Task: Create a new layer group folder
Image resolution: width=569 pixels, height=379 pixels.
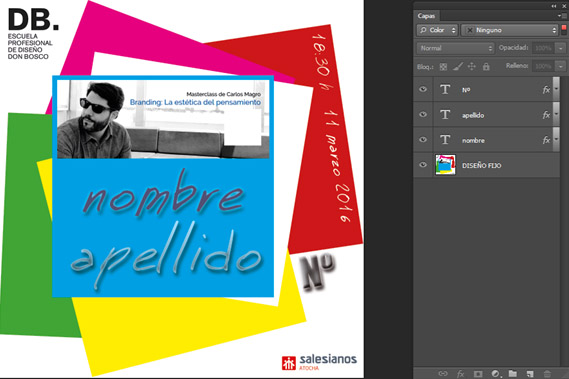Action: pos(513,374)
